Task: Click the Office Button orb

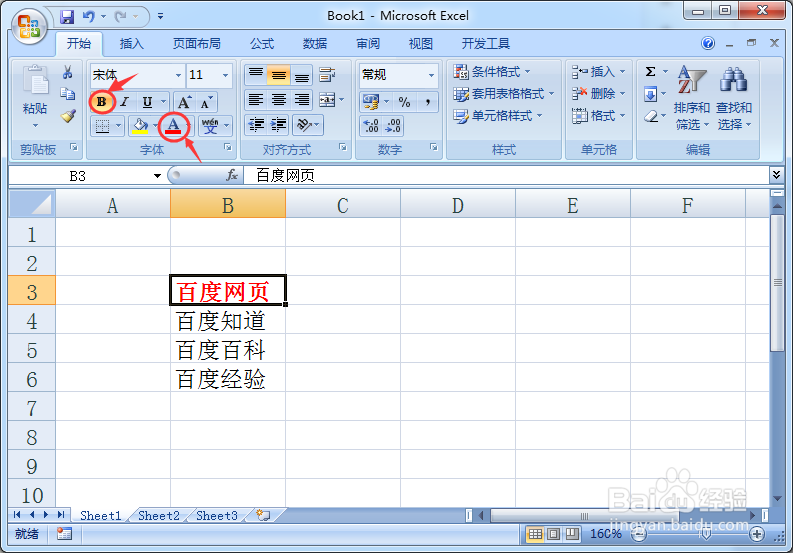Action: pos(29,25)
